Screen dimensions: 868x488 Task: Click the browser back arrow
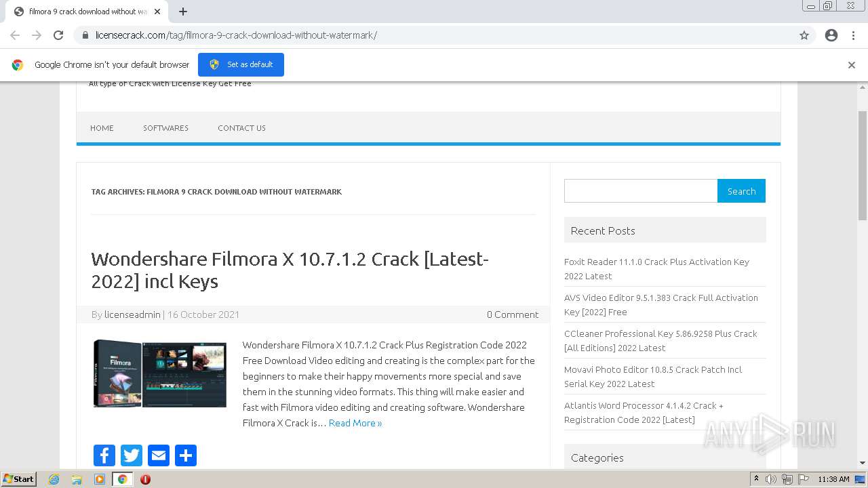click(15, 35)
